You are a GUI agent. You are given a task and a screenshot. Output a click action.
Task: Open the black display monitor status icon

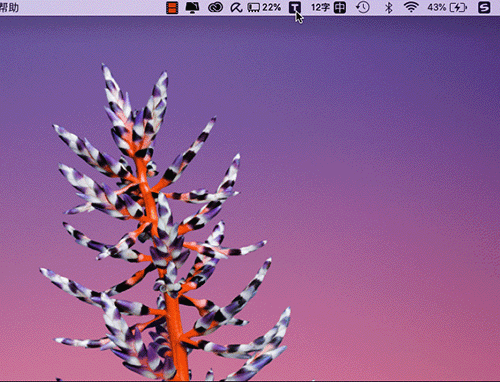tap(193, 8)
